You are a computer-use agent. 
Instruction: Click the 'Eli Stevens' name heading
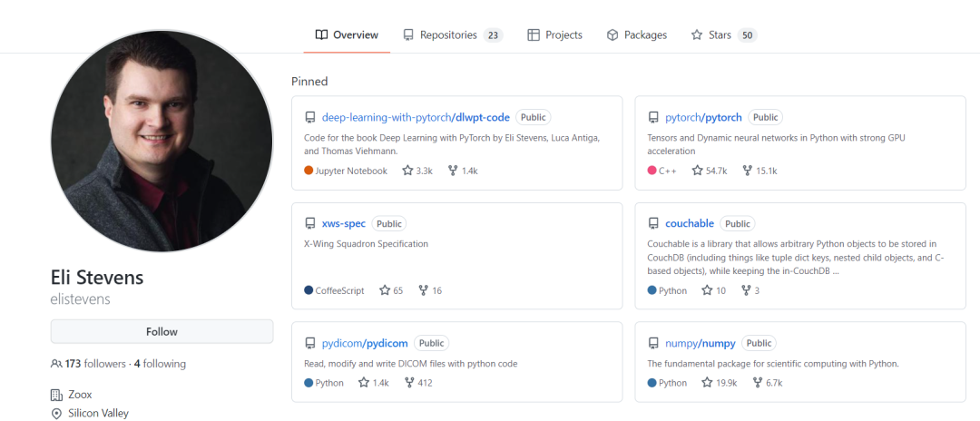click(x=97, y=278)
